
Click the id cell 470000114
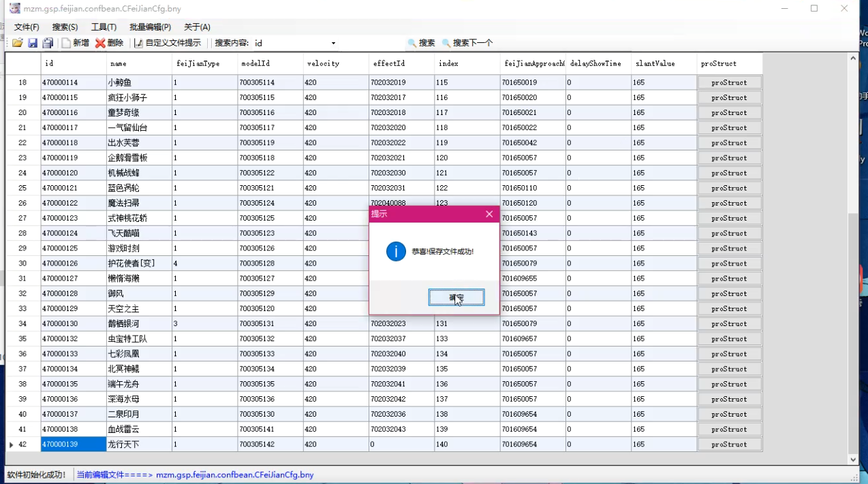74,82
